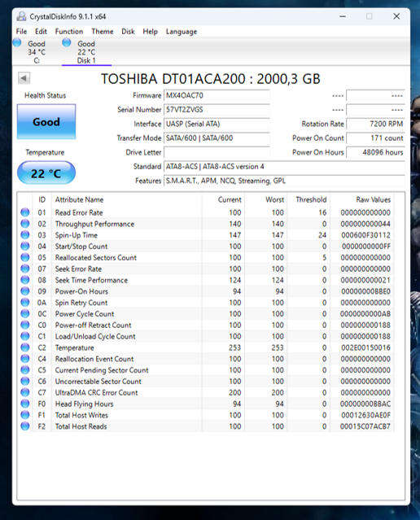Click status orb for Power Cycle Count
This screenshot has height=520, width=420.
click(25, 314)
